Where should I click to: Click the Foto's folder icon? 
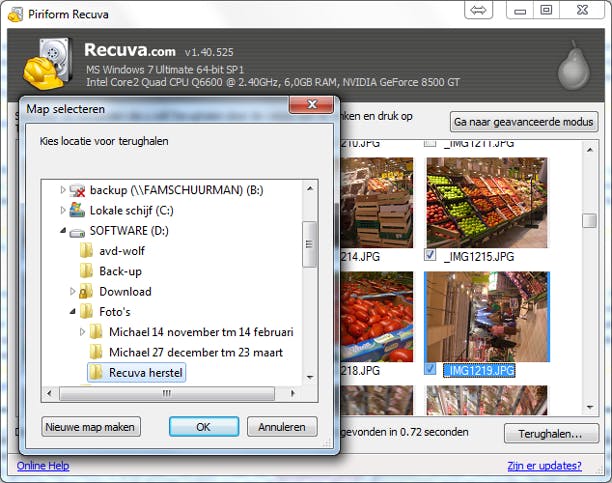click(x=86, y=312)
